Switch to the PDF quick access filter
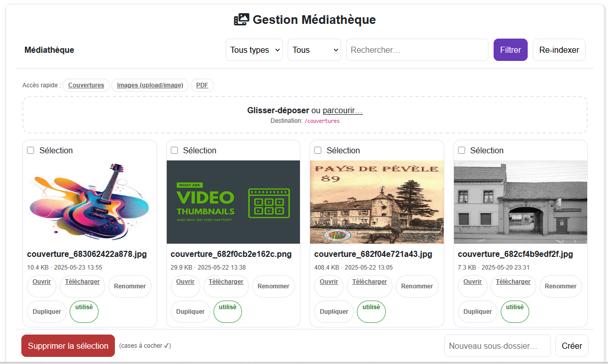The height and width of the screenshot is (364, 608). point(202,85)
